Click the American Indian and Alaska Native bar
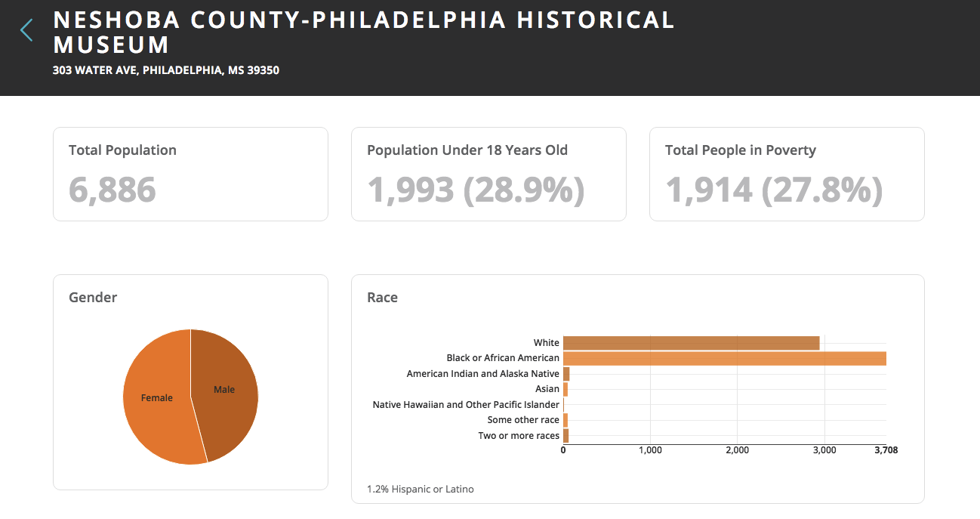This screenshot has height=519, width=980. click(566, 374)
